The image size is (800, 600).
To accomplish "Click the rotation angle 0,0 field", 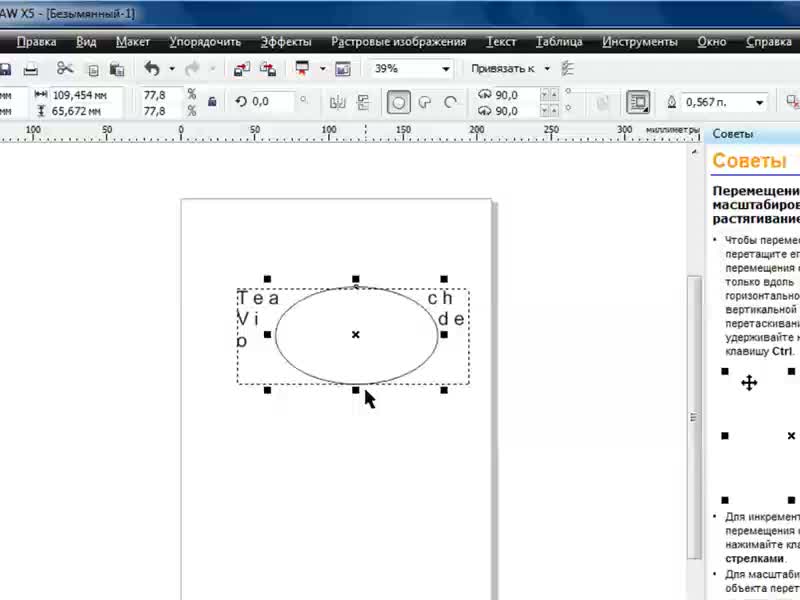I will click(271, 102).
